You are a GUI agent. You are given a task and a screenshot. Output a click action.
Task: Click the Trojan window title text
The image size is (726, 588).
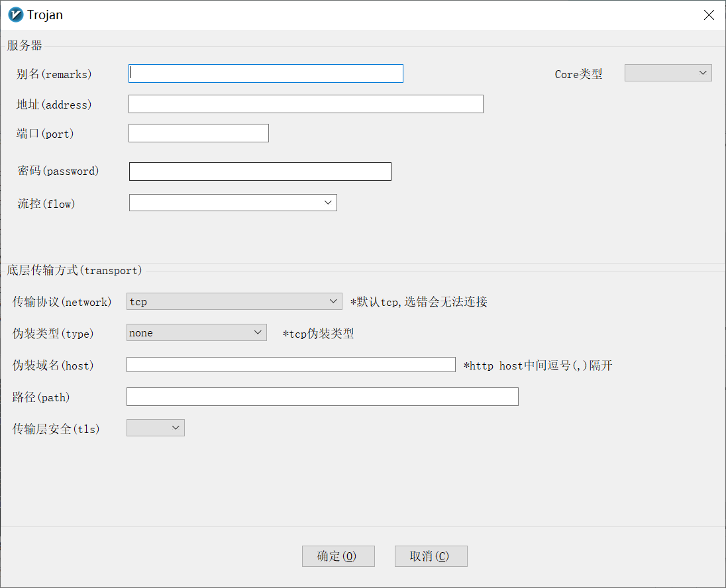tap(45, 15)
